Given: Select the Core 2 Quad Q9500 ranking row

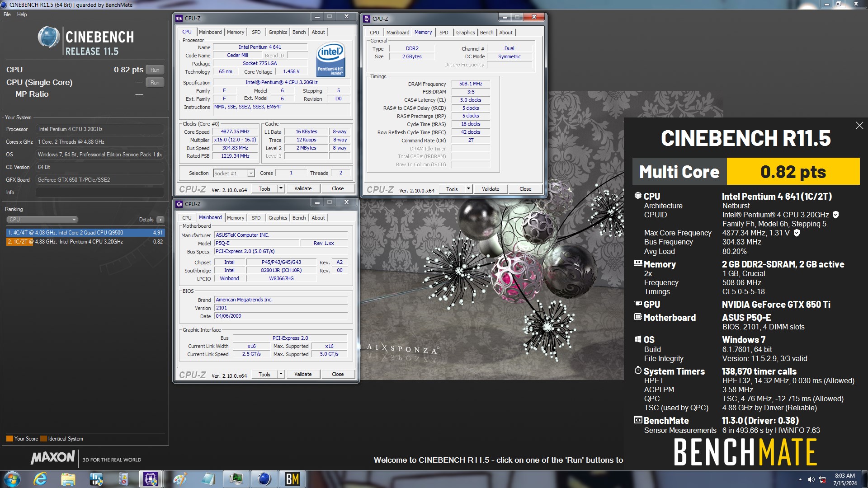Looking at the screenshot, I should coord(85,233).
